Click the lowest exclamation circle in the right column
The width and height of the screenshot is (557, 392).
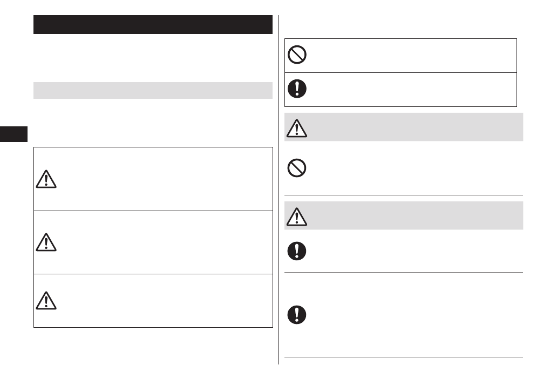[297, 315]
